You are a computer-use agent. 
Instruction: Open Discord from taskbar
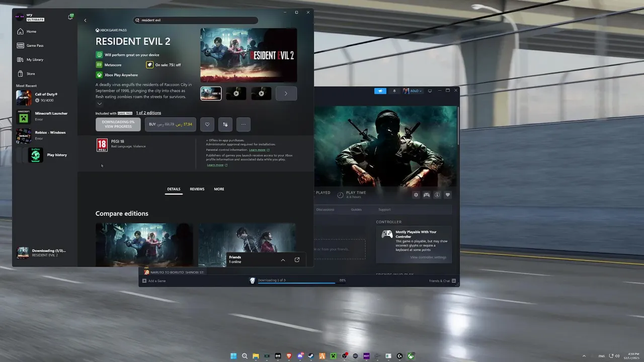(300, 356)
